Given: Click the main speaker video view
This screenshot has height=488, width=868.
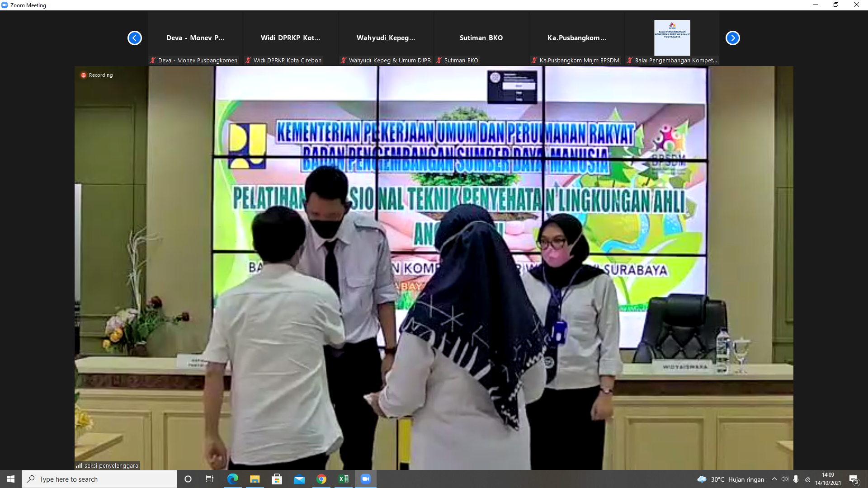Looking at the screenshot, I should pos(434,268).
